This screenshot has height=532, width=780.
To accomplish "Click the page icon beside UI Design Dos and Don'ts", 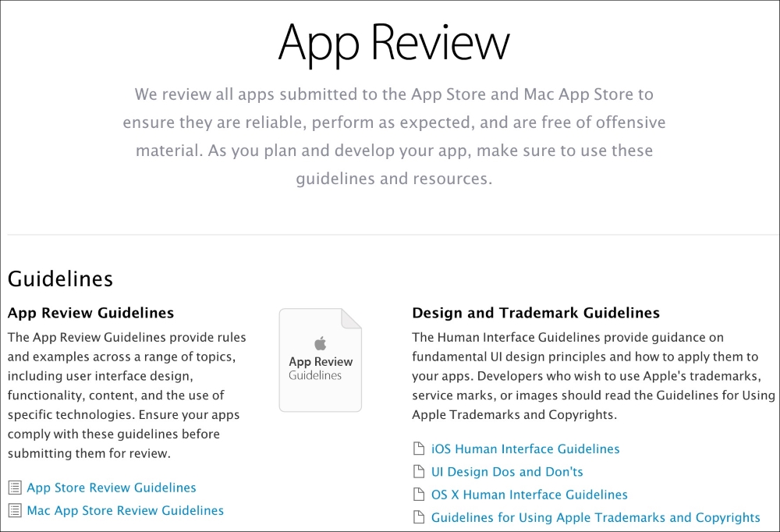I will tap(419, 472).
